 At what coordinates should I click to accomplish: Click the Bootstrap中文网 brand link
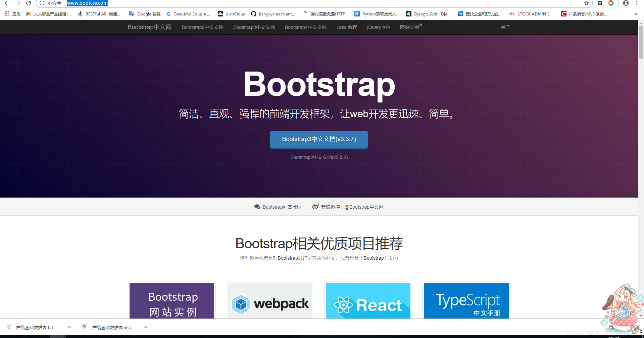pos(149,27)
